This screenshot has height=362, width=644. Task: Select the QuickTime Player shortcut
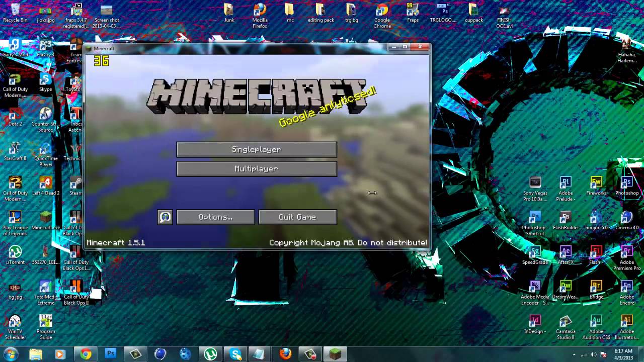46,155
